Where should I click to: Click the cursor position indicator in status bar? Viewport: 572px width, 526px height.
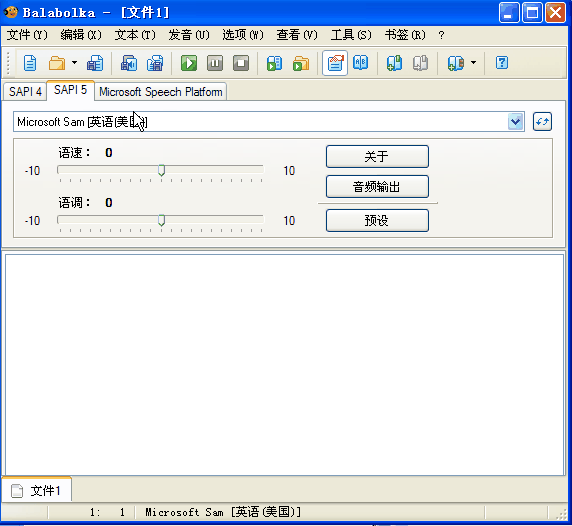(x=107, y=512)
